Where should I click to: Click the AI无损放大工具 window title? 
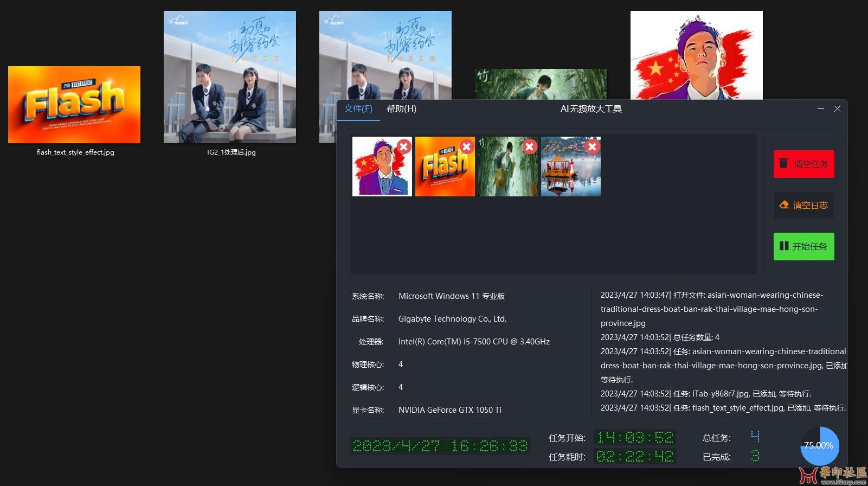591,109
